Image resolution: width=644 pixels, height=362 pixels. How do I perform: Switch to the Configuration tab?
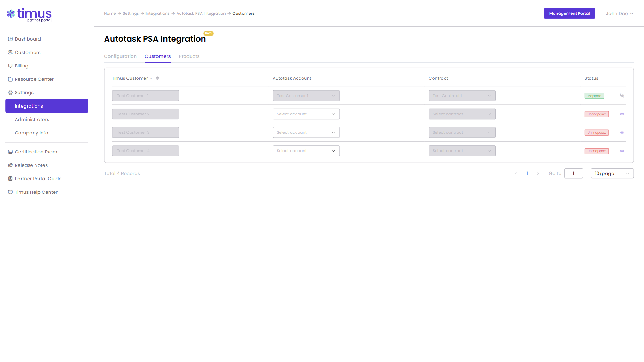120,56
